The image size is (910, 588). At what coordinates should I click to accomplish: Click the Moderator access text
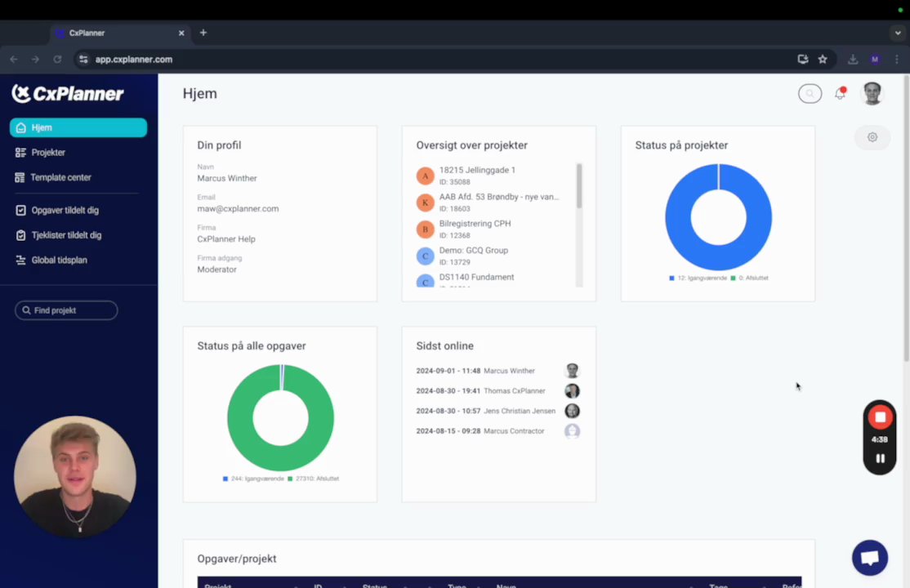pos(217,269)
